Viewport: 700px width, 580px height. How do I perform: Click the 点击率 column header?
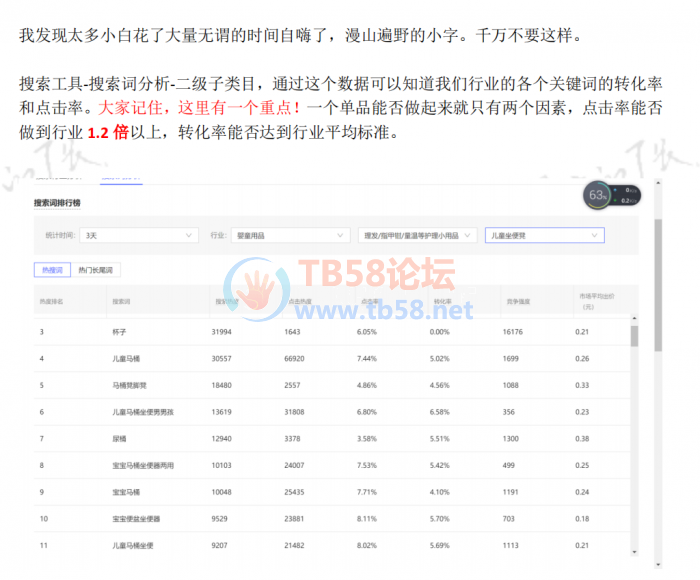(370, 301)
